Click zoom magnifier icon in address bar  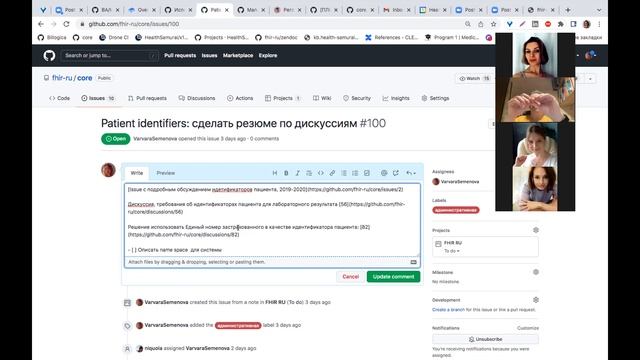click(x=468, y=24)
